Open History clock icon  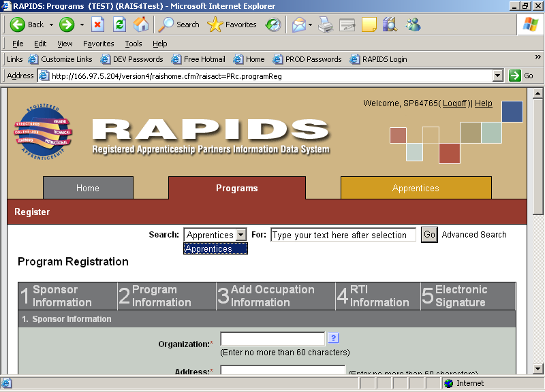[273, 24]
